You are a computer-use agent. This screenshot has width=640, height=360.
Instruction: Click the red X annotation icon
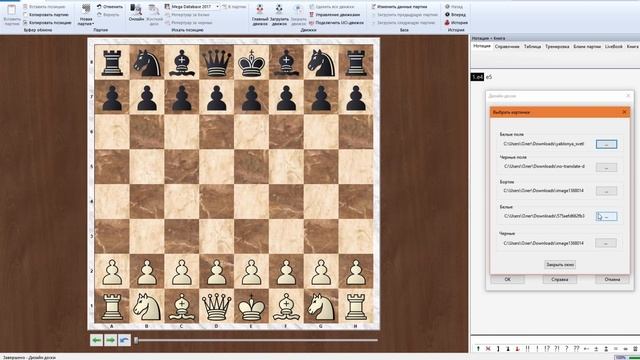coord(488,349)
